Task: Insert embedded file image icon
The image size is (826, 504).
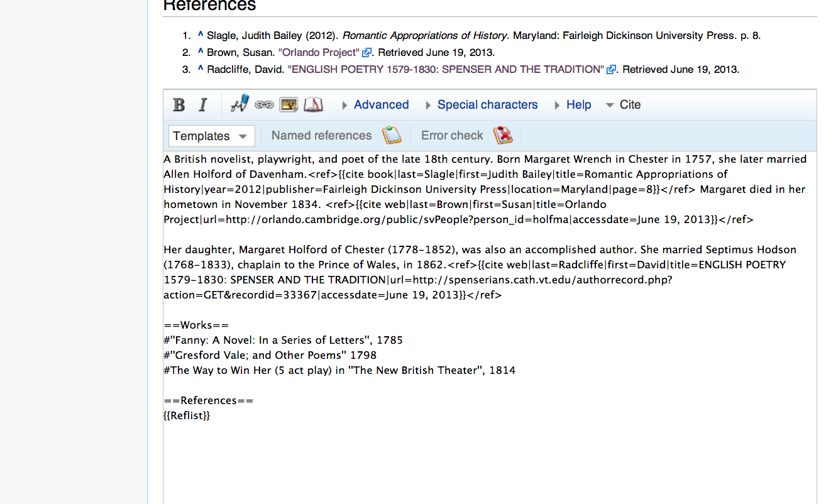Action: tap(289, 105)
